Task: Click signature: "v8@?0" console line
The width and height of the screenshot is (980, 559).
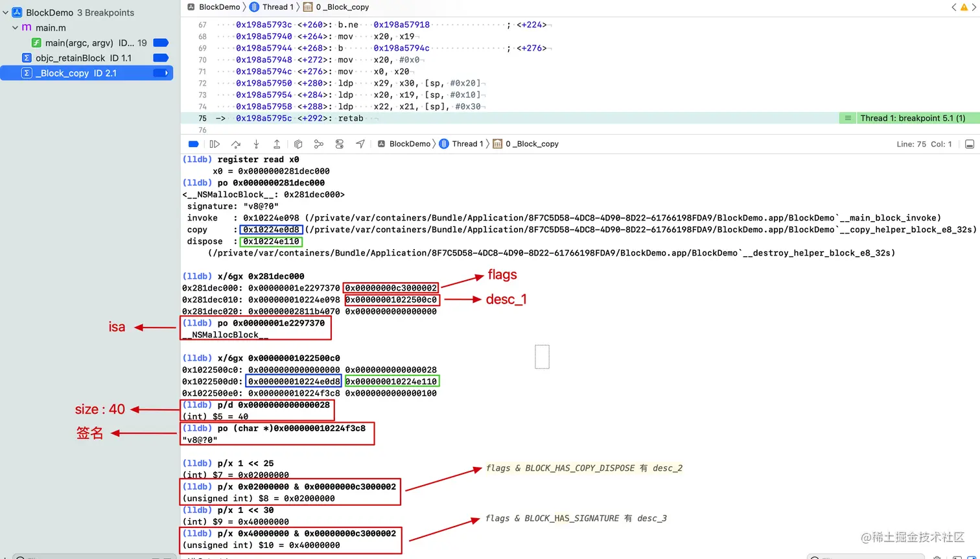Action: click(x=233, y=206)
